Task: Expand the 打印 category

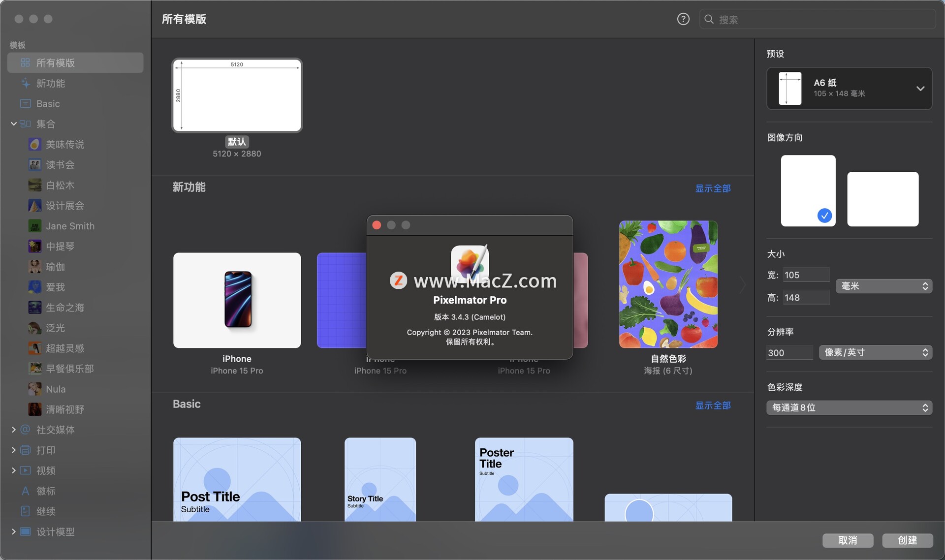Action: point(14,450)
